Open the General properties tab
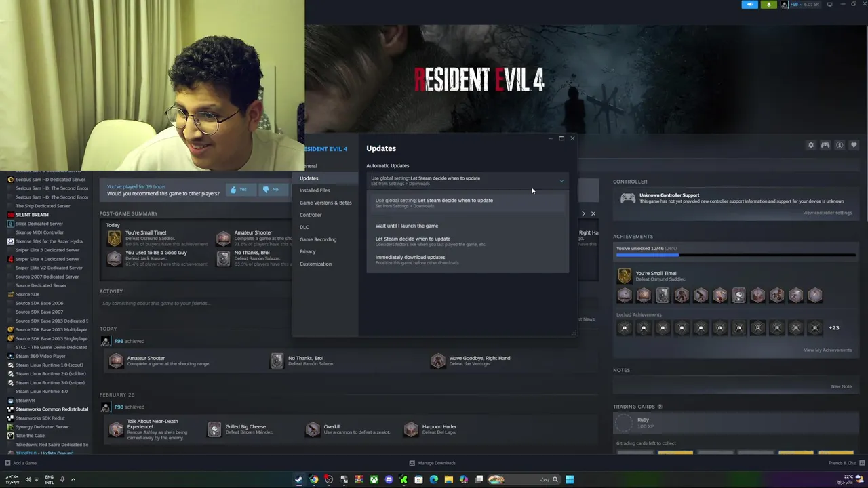868x488 pixels. click(309, 166)
